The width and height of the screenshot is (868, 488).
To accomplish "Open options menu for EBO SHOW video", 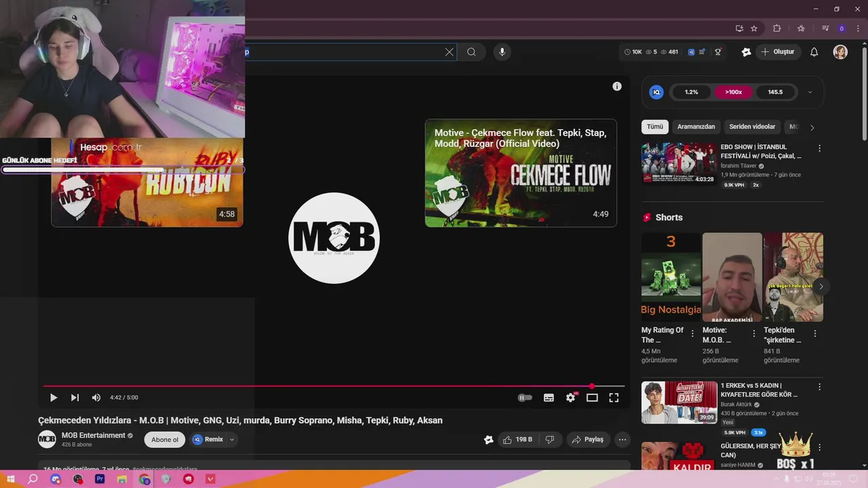I will tap(819, 148).
